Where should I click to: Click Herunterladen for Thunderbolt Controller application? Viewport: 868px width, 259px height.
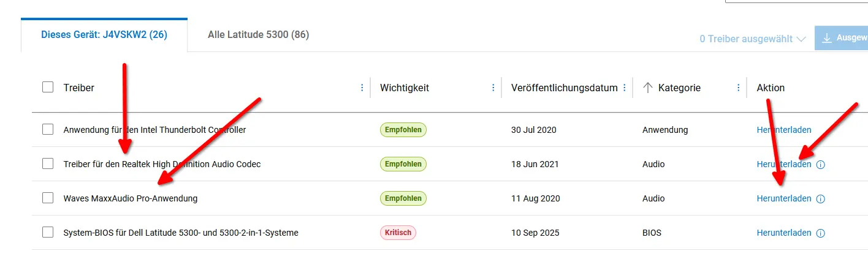pos(784,130)
